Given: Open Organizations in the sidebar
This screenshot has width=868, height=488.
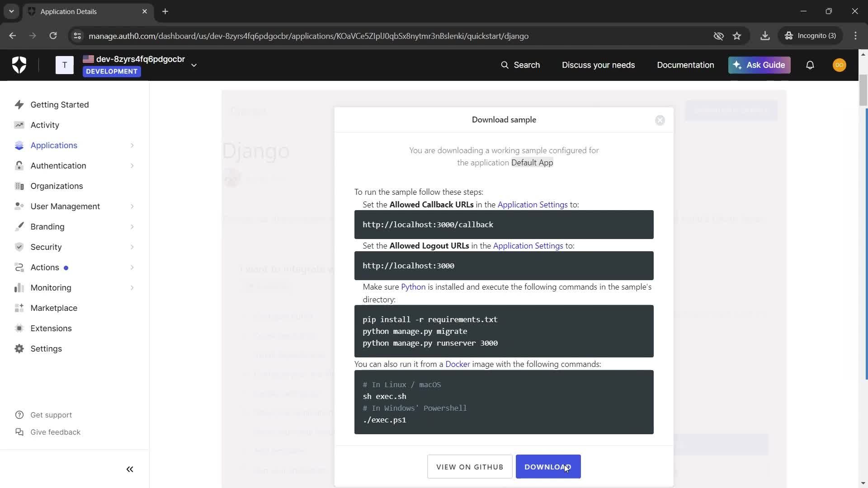Looking at the screenshot, I should pyautogui.click(x=57, y=186).
